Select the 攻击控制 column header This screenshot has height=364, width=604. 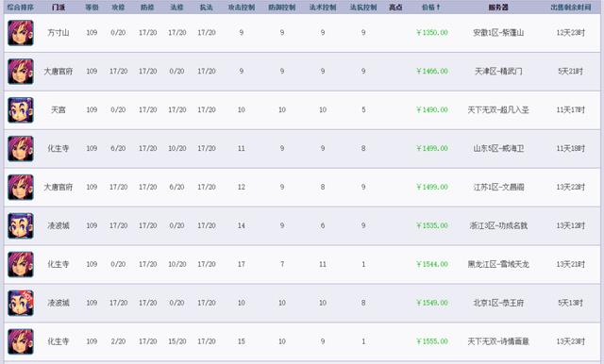(242, 8)
